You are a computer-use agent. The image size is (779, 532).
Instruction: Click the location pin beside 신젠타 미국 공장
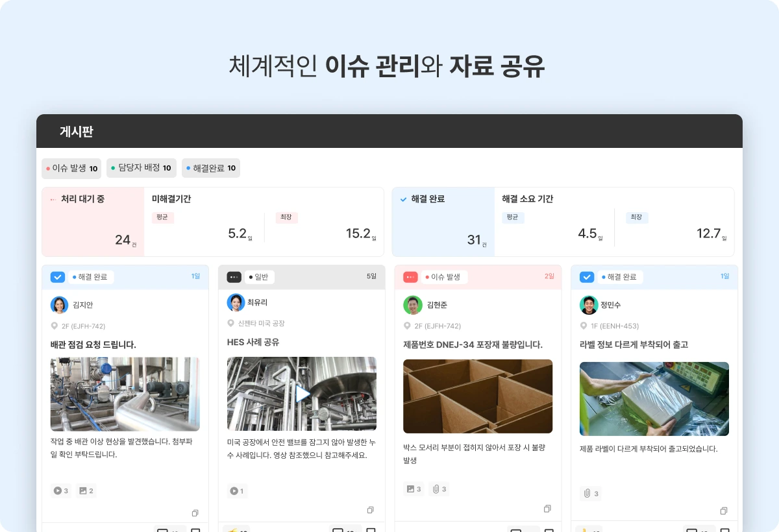230,323
